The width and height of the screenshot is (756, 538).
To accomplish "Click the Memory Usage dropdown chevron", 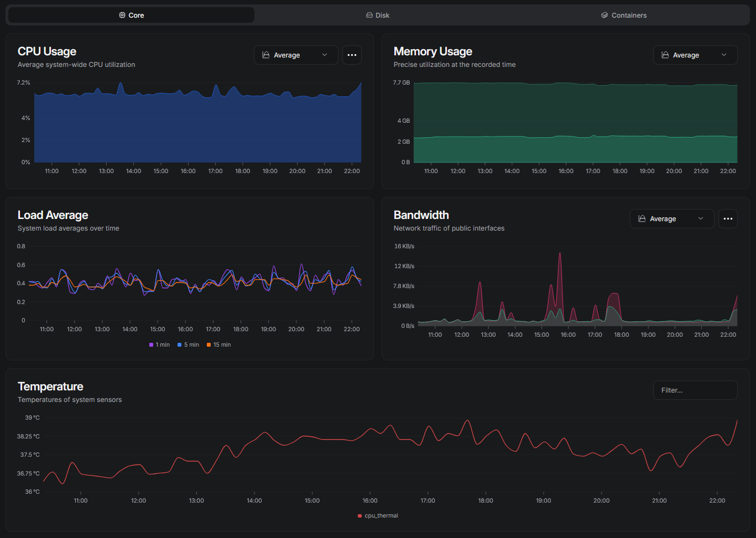I will pyautogui.click(x=724, y=55).
